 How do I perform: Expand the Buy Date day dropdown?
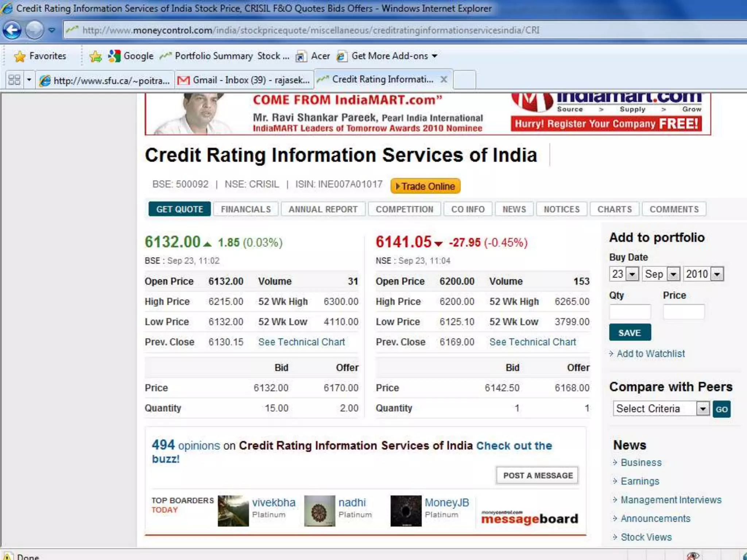pyautogui.click(x=633, y=274)
